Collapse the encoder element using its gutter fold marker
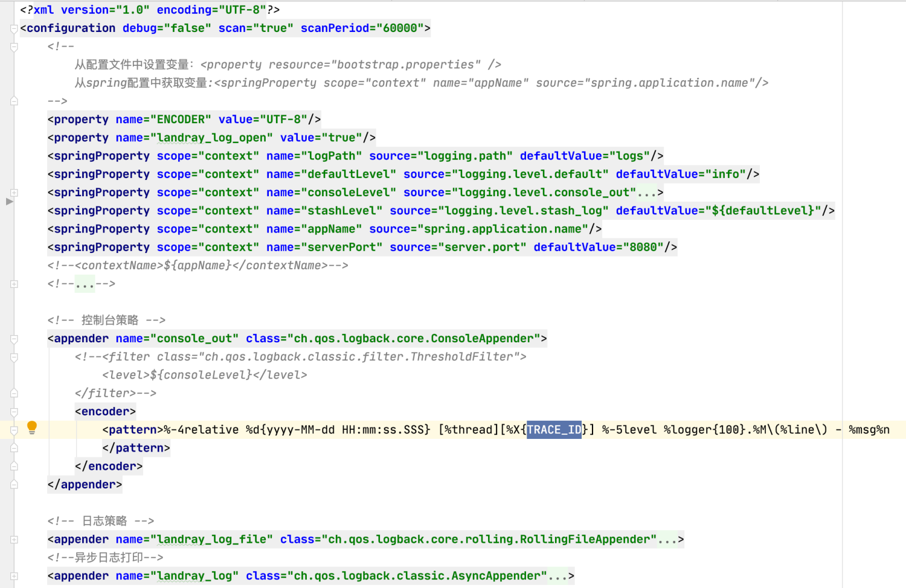This screenshot has height=588, width=906. click(x=14, y=412)
